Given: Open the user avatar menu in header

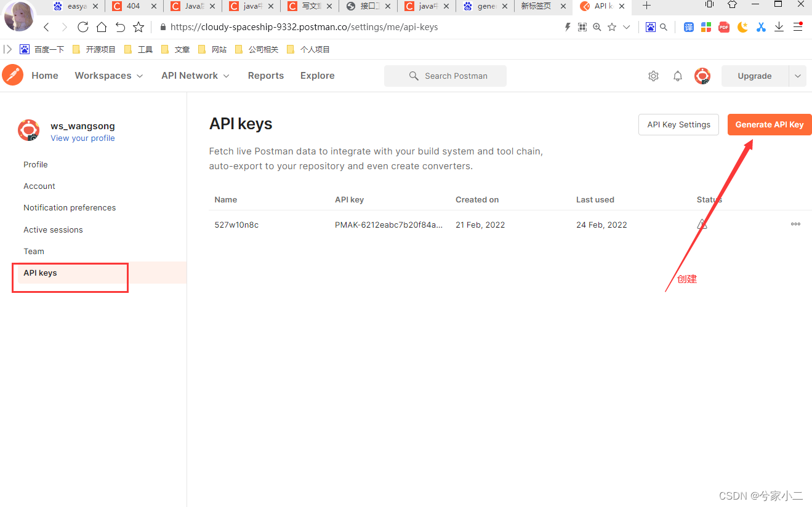Looking at the screenshot, I should [702, 76].
